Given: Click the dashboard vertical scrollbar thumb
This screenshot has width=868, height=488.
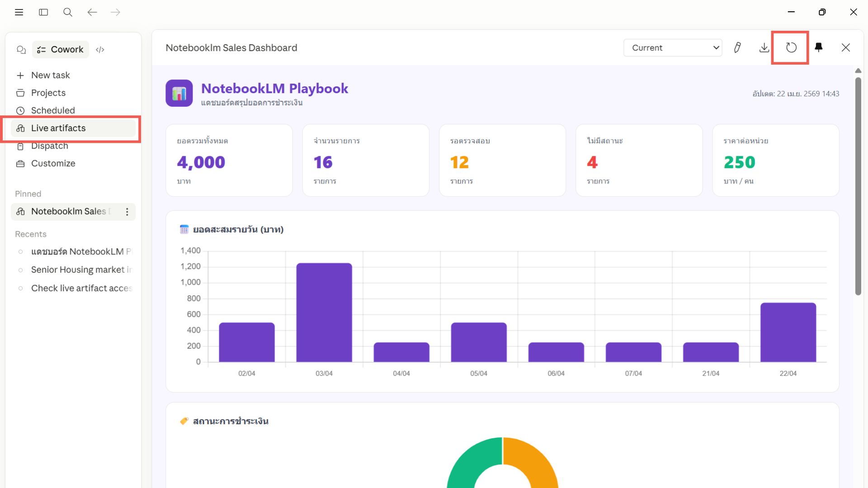Looking at the screenshot, I should [858, 185].
